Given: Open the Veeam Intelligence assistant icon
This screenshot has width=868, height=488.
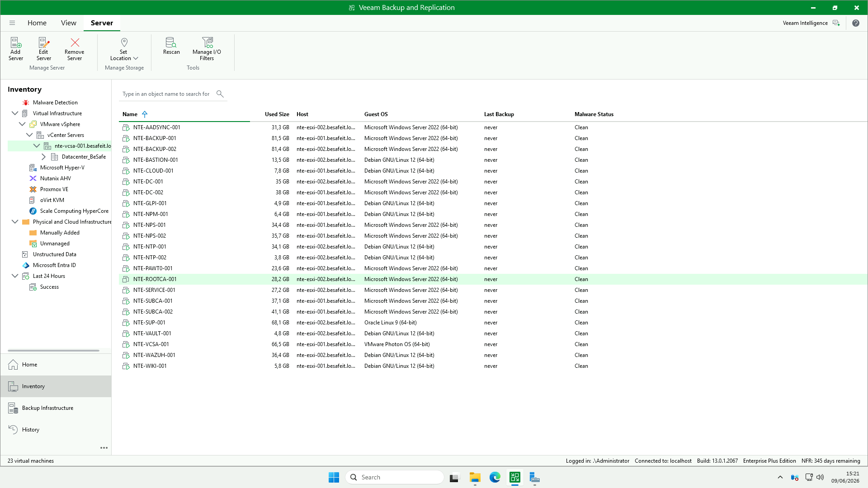Looking at the screenshot, I should tap(836, 23).
